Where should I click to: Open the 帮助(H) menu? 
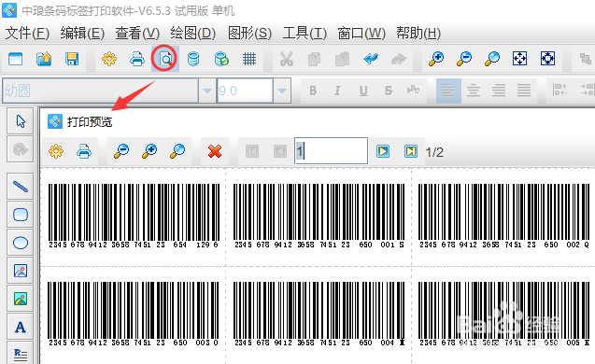418,34
